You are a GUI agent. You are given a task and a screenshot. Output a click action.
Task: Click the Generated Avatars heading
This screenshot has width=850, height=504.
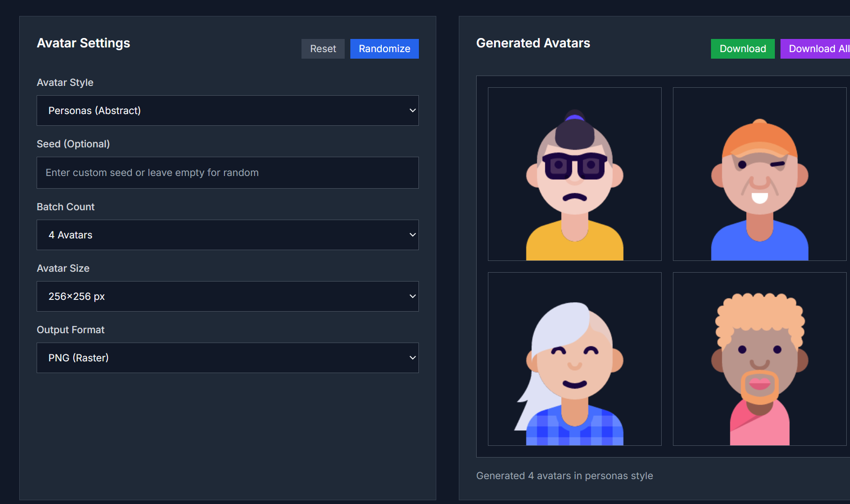tap(533, 43)
